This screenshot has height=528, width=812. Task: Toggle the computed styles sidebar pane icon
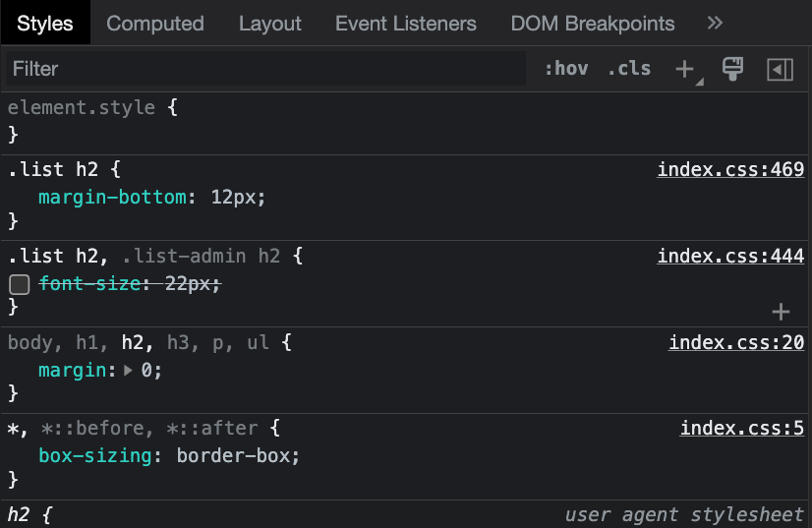click(x=780, y=69)
